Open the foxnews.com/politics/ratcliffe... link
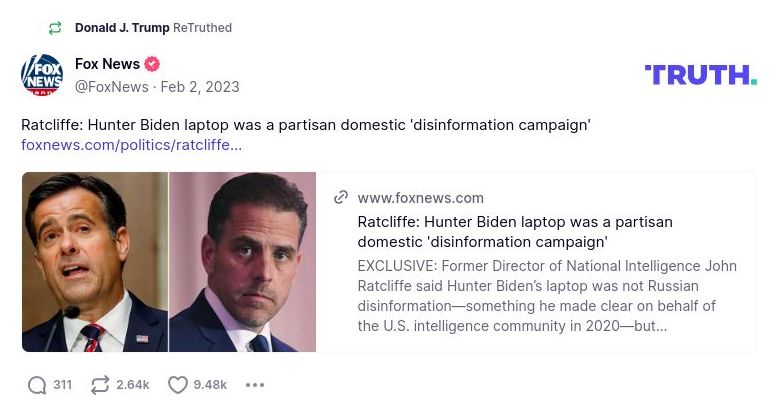This screenshot has height=415, width=778. tap(131, 145)
